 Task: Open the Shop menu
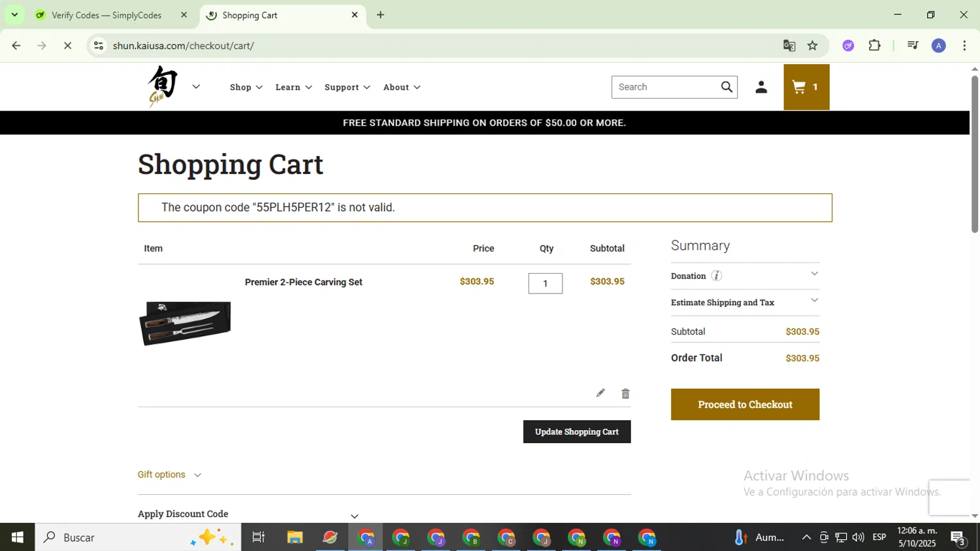(x=246, y=87)
